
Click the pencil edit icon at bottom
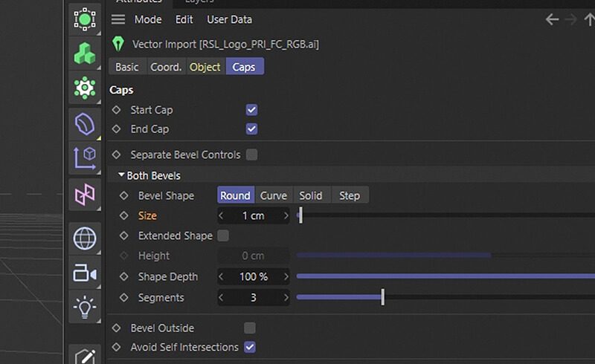click(85, 357)
